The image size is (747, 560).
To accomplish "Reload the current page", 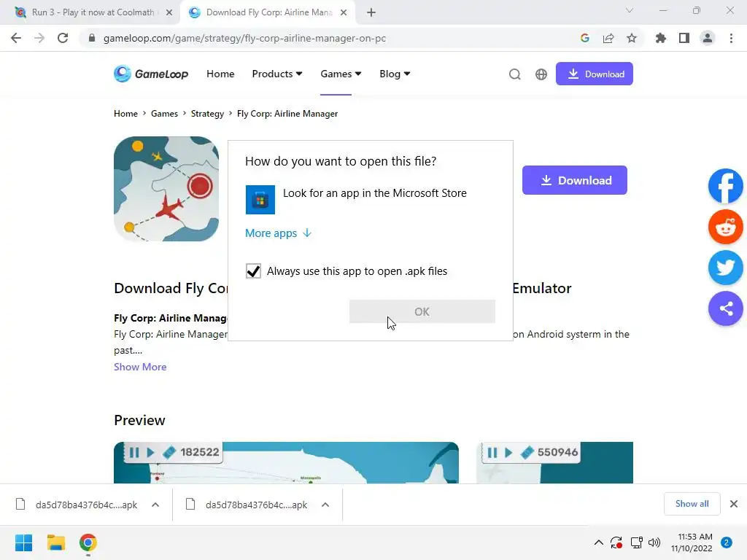I will click(x=63, y=38).
